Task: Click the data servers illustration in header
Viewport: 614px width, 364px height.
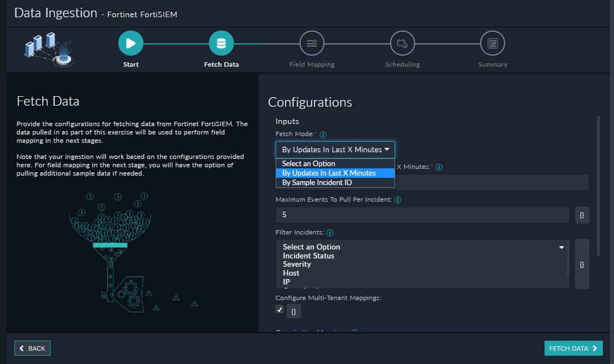Action: [49, 50]
